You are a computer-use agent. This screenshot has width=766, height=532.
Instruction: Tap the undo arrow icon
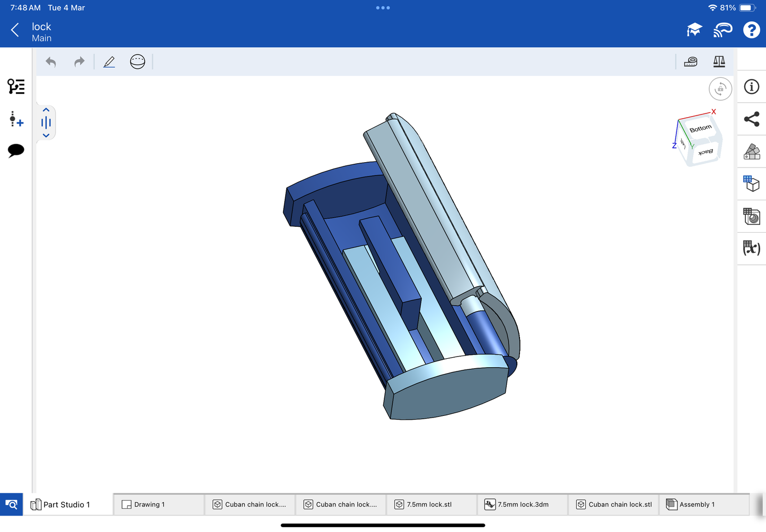click(x=51, y=62)
